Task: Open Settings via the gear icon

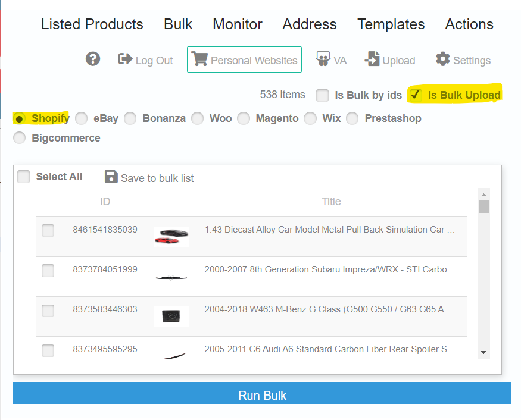Action: (x=442, y=59)
